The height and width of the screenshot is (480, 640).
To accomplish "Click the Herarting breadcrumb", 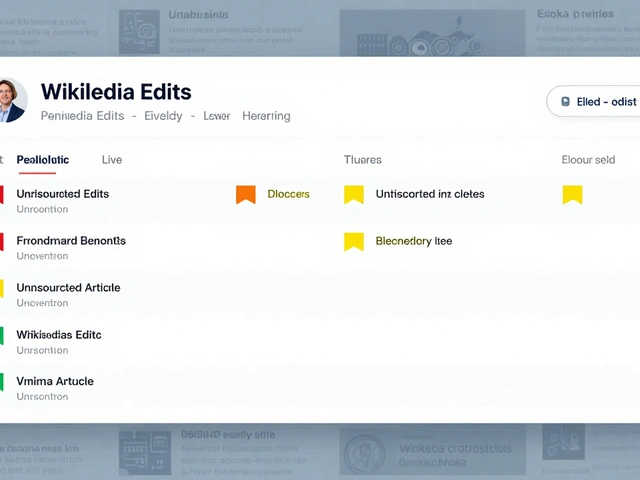I will [x=266, y=116].
